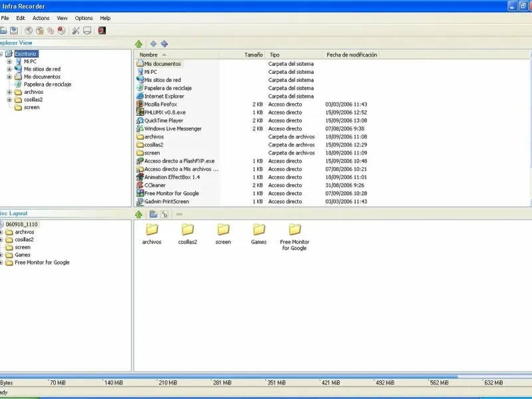This screenshot has height=399, width=532.
Task: Click the exit door toolbar icon
Action: pyautogui.click(x=102, y=31)
